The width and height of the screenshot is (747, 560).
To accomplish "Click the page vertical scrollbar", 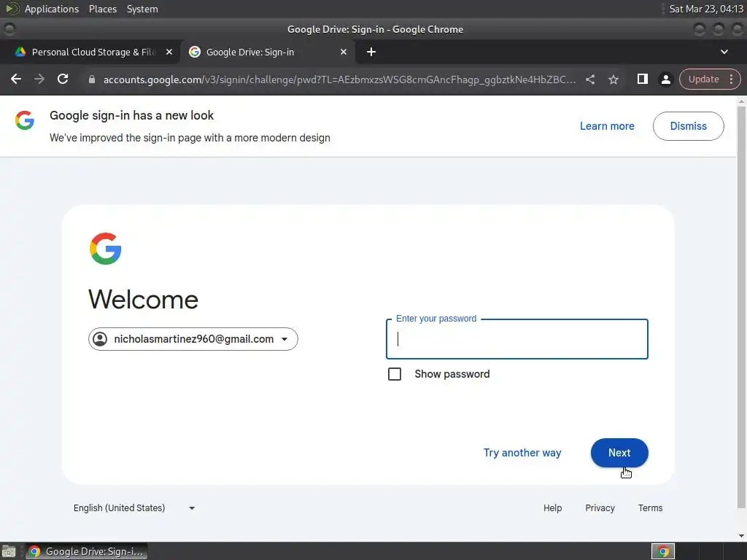I will click(x=741, y=307).
